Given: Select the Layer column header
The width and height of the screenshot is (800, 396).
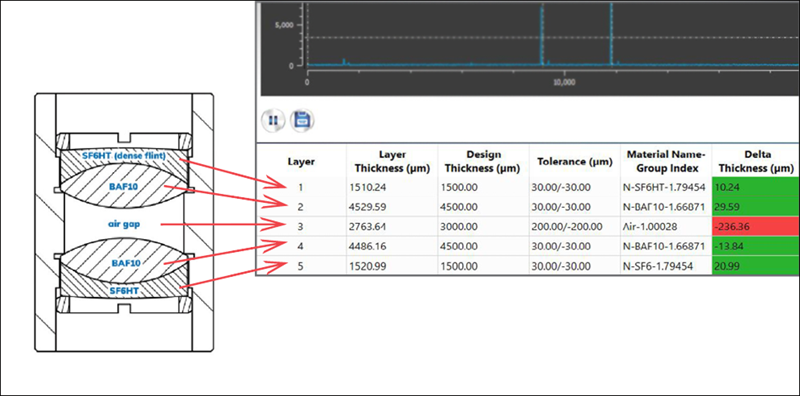Looking at the screenshot, I should (301, 162).
